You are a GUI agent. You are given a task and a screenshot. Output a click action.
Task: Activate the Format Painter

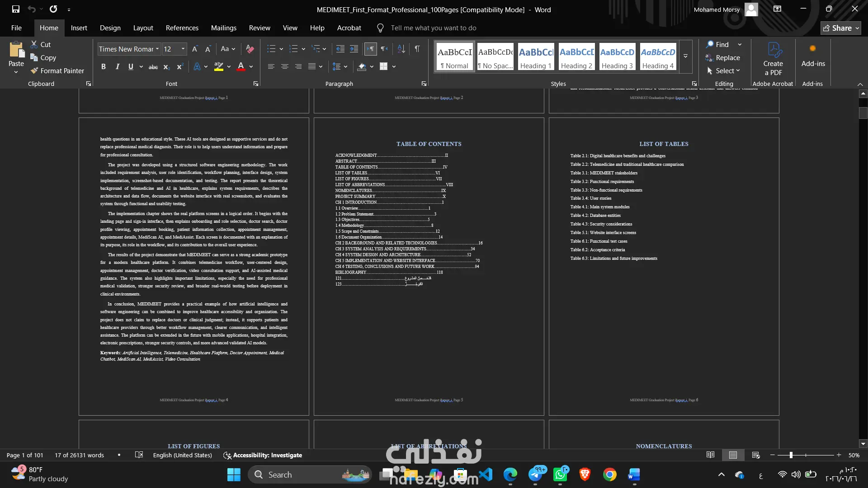pos(57,70)
